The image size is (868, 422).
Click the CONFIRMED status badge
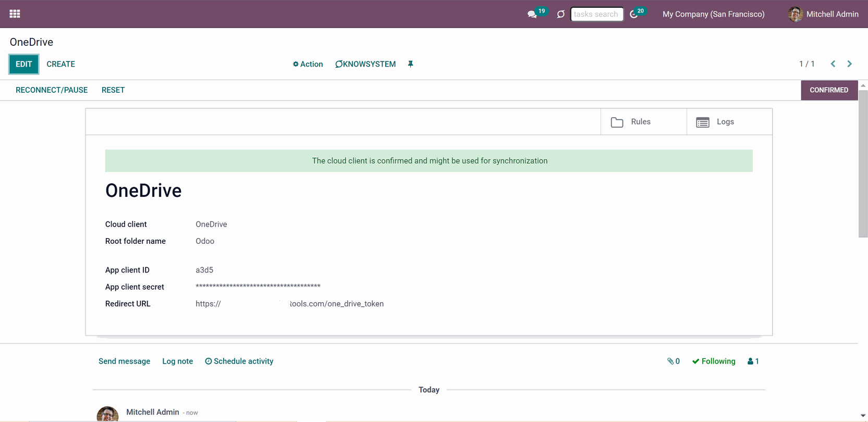click(829, 90)
